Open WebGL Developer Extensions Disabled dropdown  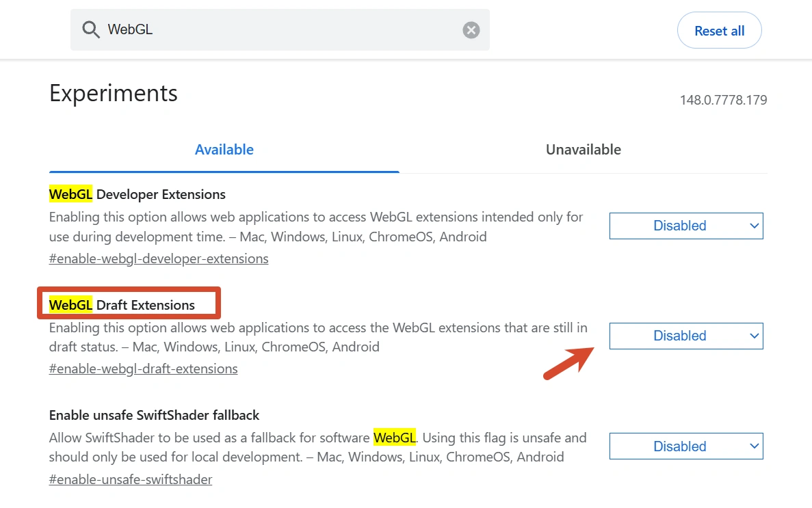[686, 226]
